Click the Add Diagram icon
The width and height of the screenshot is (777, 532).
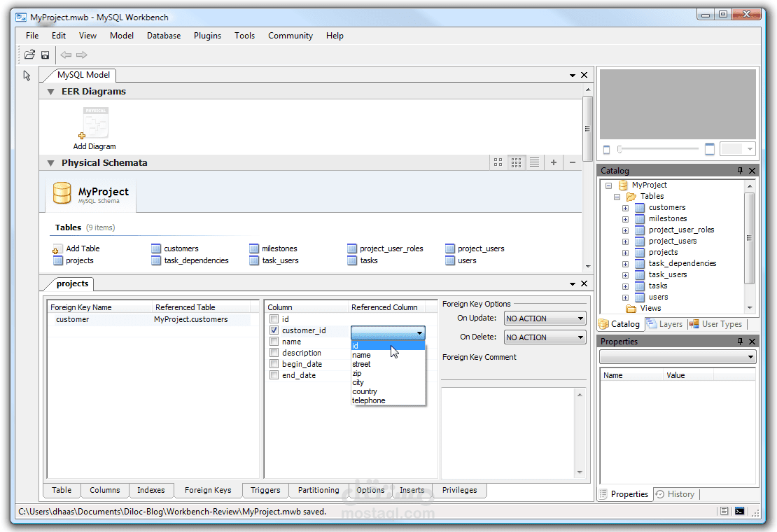[95, 122]
